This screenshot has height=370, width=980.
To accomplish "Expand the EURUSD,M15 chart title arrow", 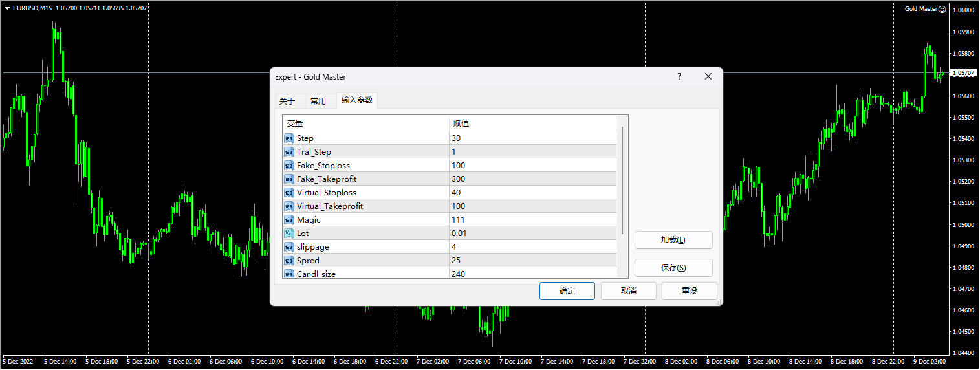I will [x=6, y=8].
